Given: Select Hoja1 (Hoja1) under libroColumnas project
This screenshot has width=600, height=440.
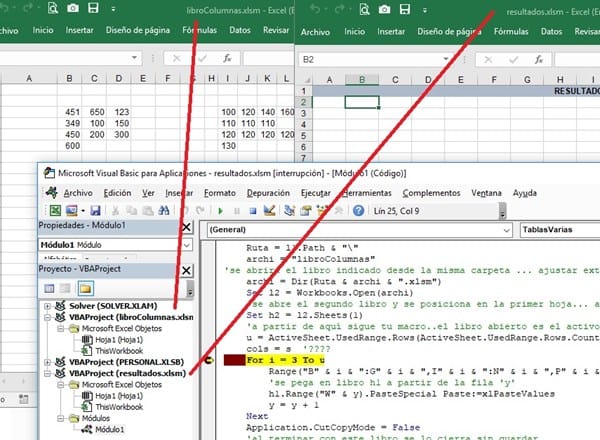Looking at the screenshot, I should pos(119,339).
